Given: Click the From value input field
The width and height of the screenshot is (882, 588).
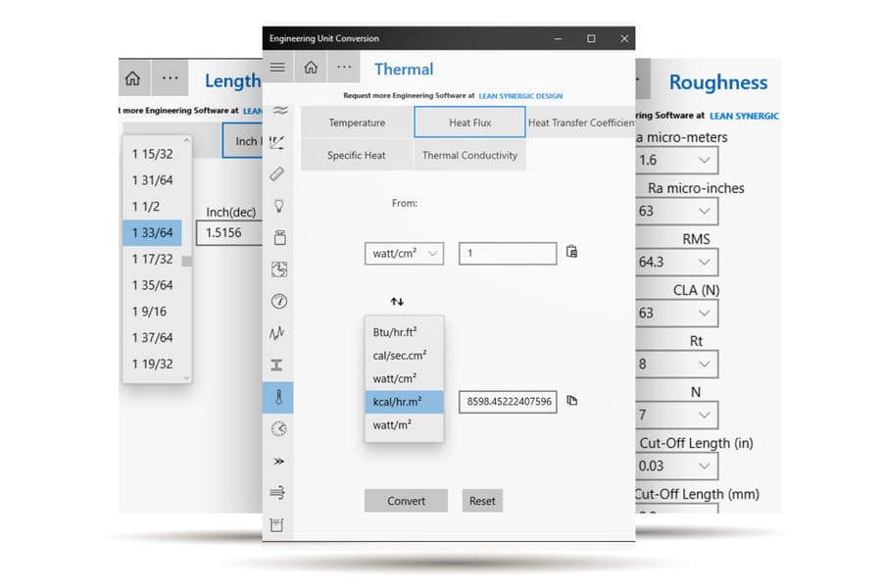Looking at the screenshot, I should 508,253.
